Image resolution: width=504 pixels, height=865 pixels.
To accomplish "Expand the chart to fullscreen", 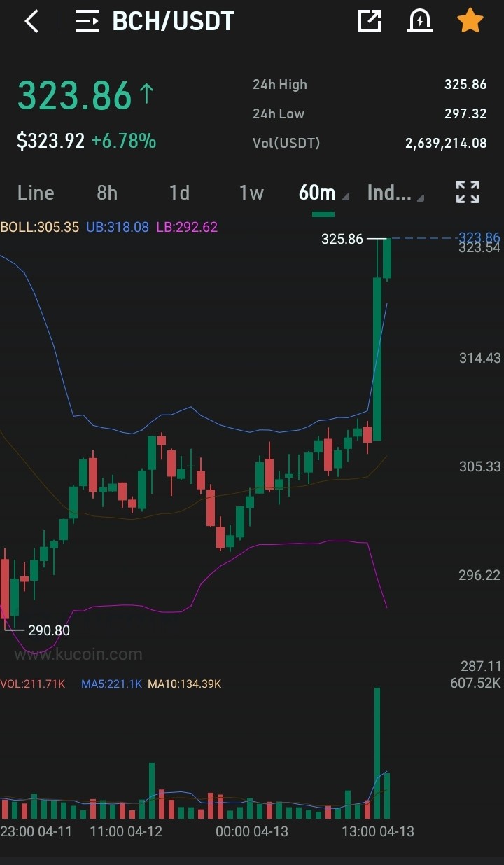I will 468,192.
